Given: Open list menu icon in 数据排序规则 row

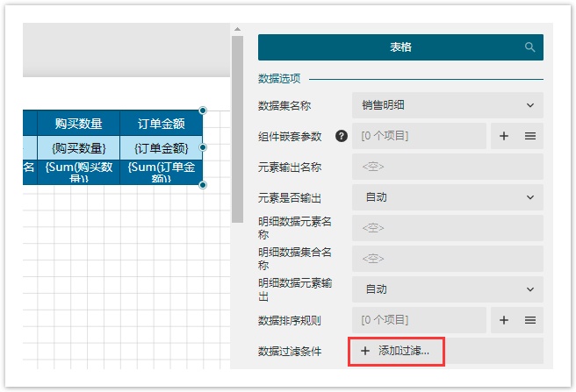Looking at the screenshot, I should pyautogui.click(x=529, y=320).
